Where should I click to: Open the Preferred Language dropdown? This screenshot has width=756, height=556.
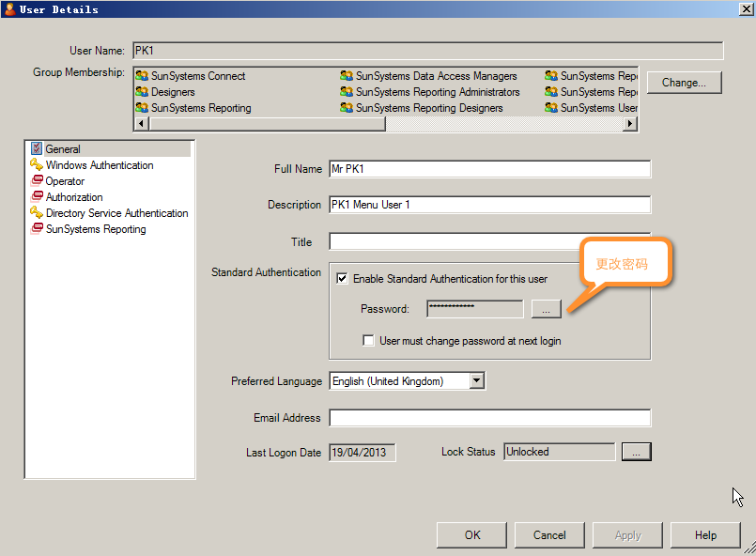click(477, 381)
